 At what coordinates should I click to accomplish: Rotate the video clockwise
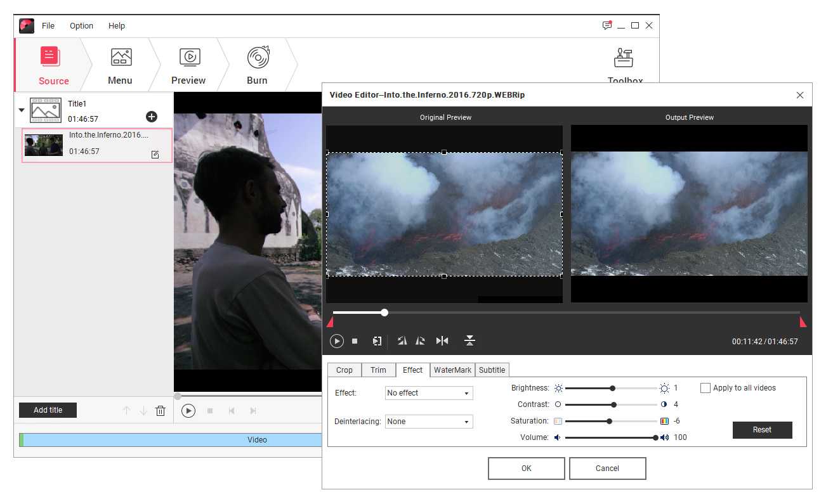pyautogui.click(x=420, y=341)
